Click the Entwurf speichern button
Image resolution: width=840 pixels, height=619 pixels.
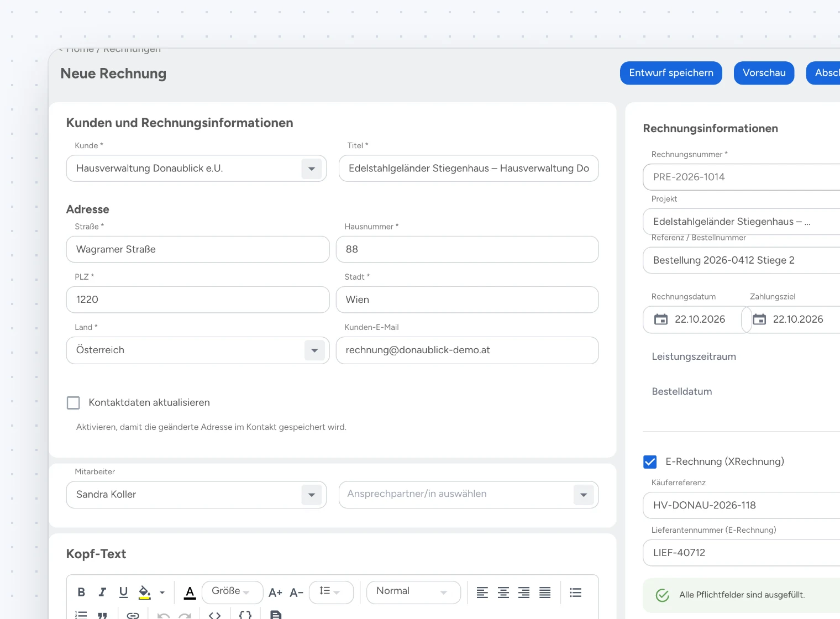click(x=671, y=73)
